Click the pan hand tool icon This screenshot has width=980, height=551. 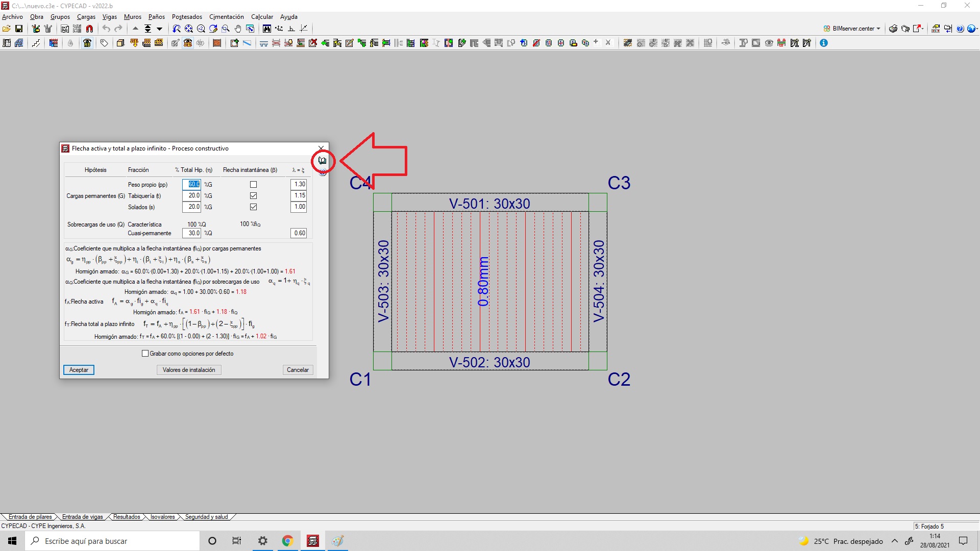click(238, 29)
